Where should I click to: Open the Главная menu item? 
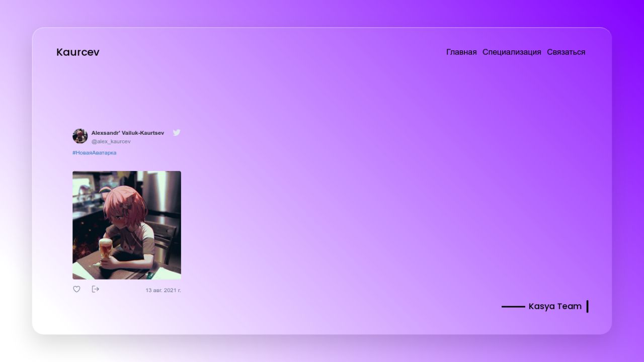click(461, 52)
